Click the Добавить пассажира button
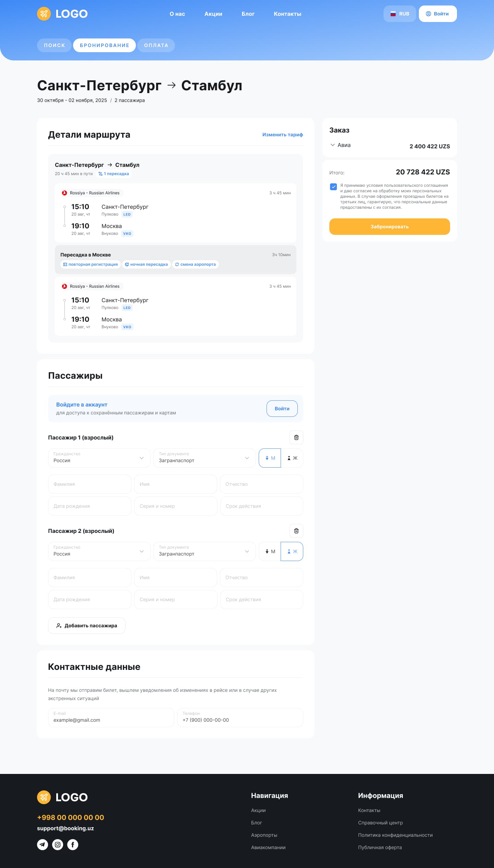This screenshot has height=868, width=494. click(87, 626)
